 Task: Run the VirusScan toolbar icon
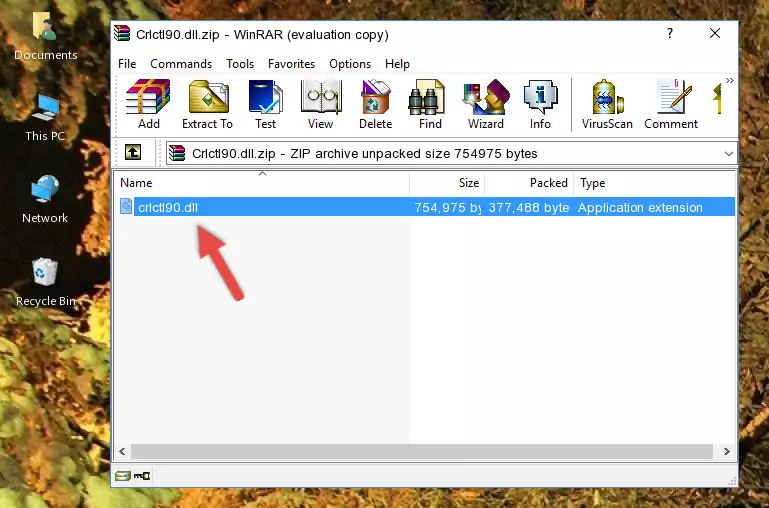click(607, 97)
